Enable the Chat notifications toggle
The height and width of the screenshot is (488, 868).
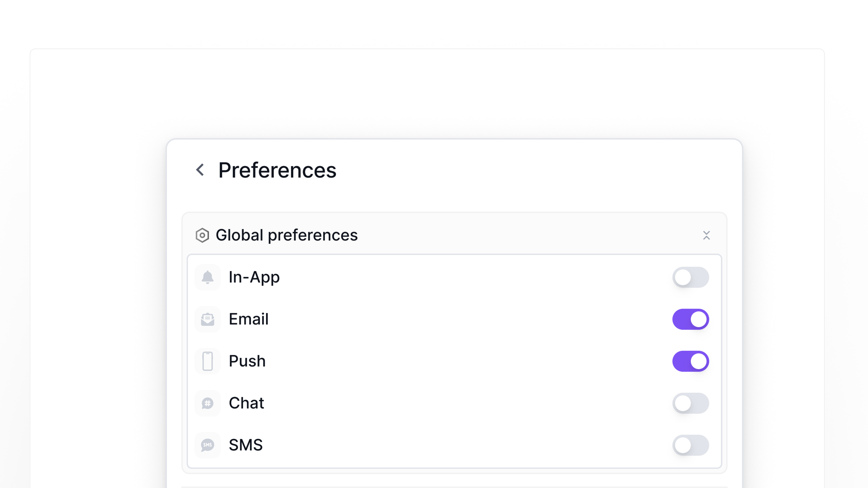691,403
